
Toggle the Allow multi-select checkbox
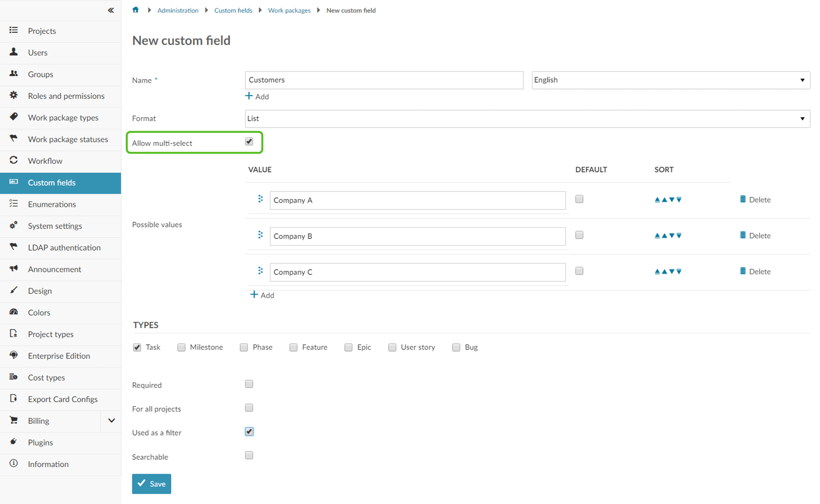(249, 142)
